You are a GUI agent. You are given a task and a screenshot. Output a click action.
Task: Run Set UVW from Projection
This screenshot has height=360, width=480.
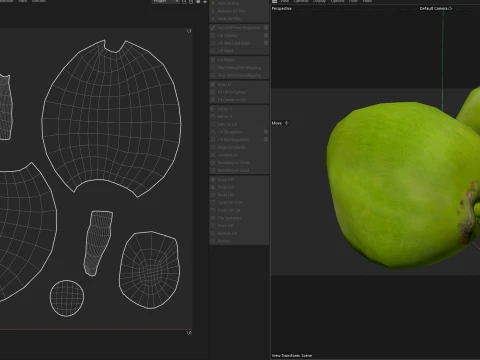click(x=236, y=28)
